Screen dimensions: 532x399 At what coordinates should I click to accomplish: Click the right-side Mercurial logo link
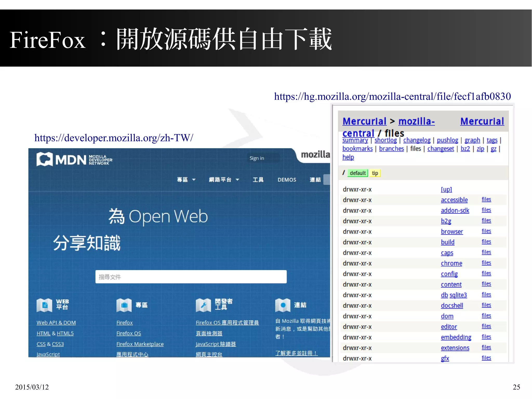pos(482,121)
